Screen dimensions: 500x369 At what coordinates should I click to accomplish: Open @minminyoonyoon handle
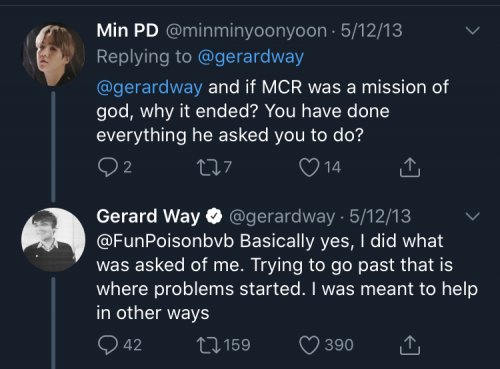pos(246,31)
